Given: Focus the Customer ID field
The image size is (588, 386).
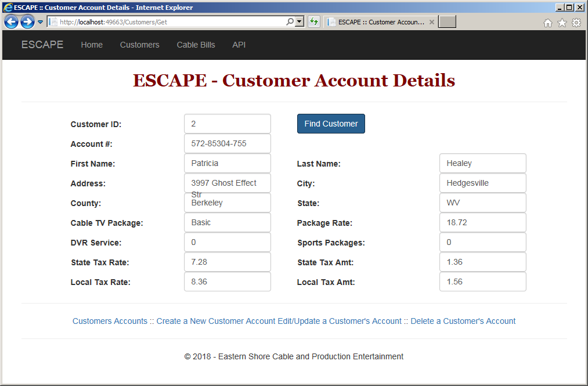Looking at the screenshot, I should pyautogui.click(x=228, y=124).
